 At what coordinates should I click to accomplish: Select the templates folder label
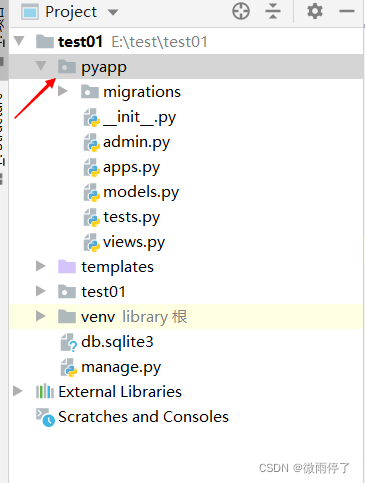coord(117,267)
